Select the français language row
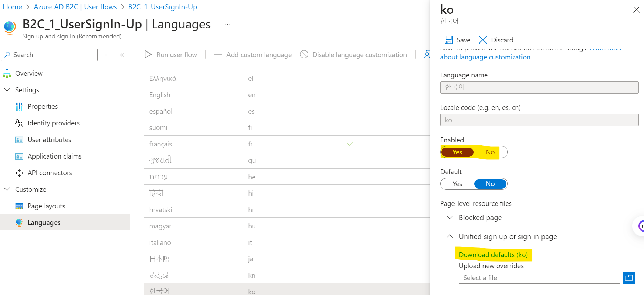 click(287, 144)
